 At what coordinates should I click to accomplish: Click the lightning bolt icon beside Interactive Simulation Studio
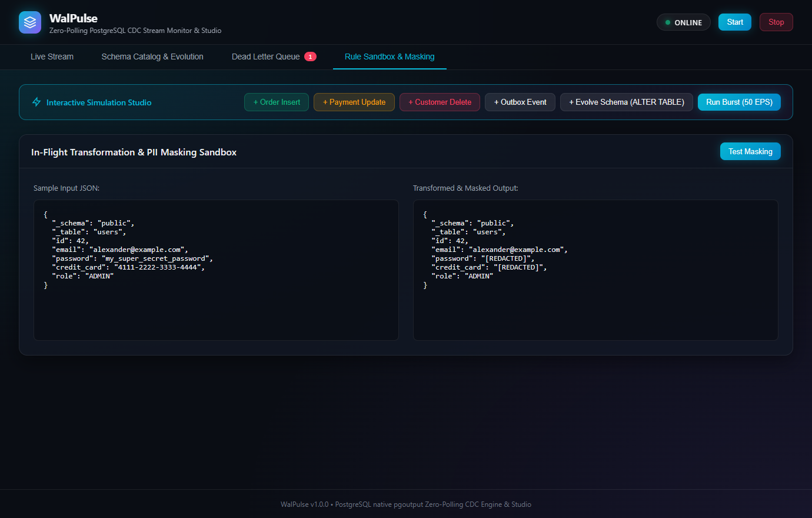click(x=36, y=102)
